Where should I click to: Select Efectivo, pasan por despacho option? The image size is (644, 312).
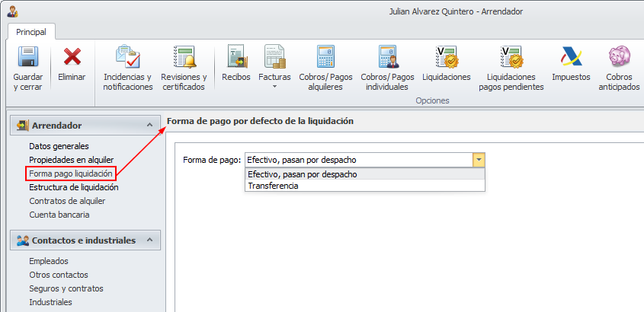[365, 174]
